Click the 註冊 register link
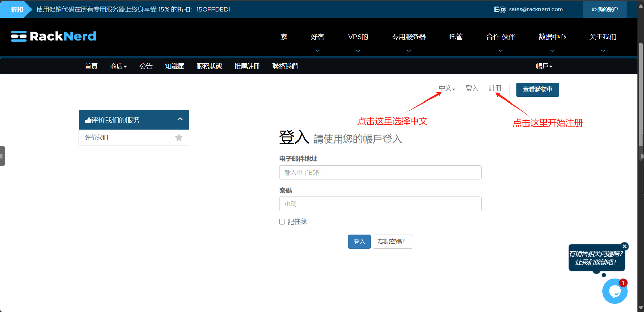Screen dimensions: 644x312 coord(495,88)
